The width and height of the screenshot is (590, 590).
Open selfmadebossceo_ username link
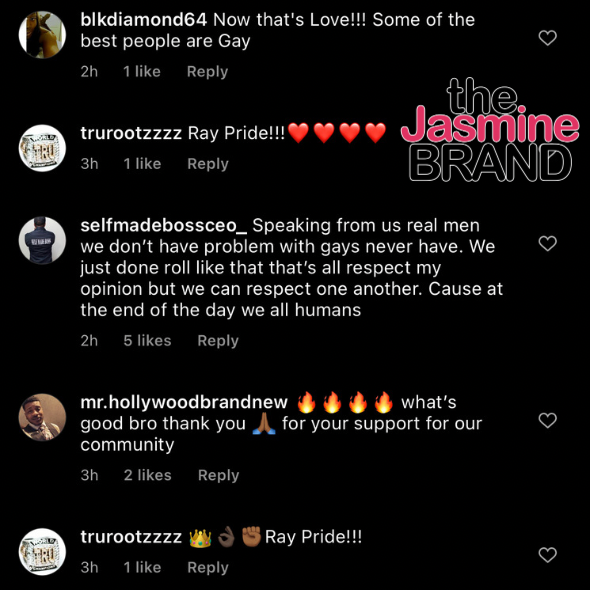[164, 225]
